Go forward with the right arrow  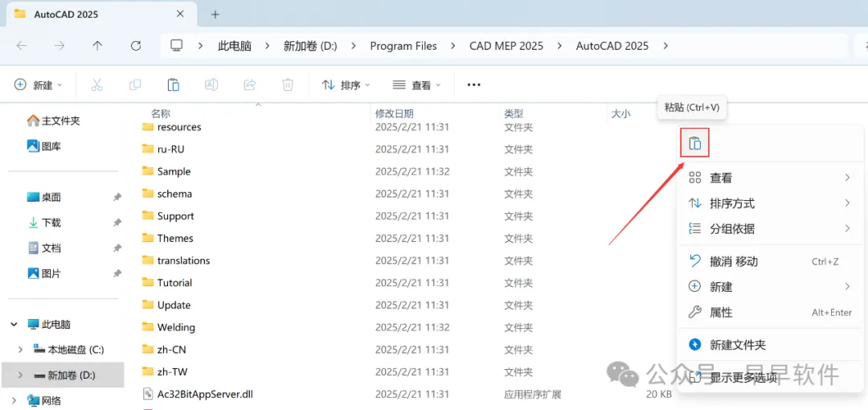59,46
